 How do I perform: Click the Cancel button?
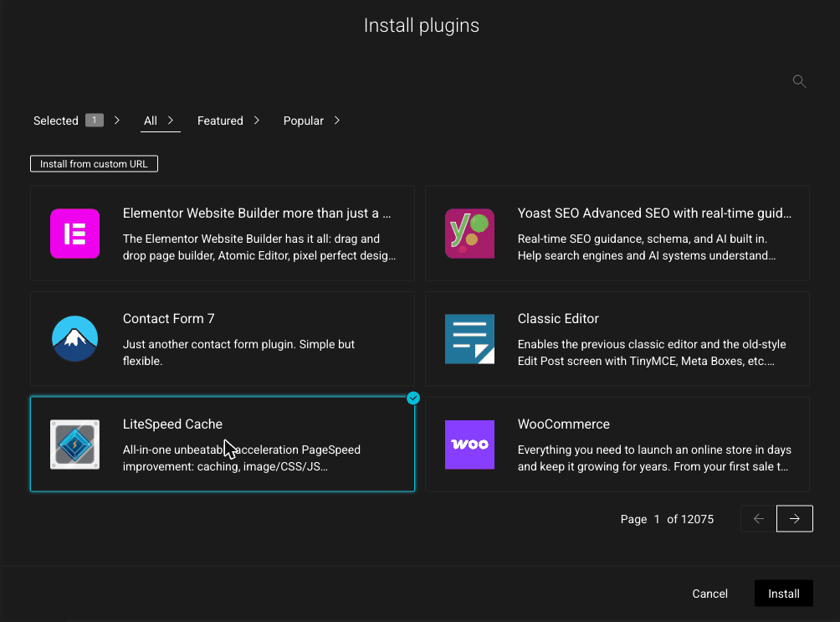coord(709,594)
